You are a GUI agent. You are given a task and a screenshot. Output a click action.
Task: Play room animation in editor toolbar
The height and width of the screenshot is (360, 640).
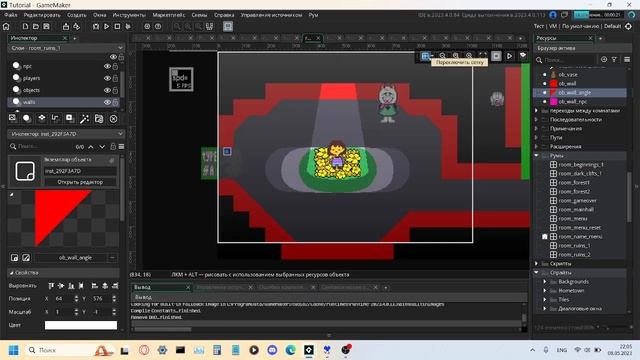click(509, 56)
